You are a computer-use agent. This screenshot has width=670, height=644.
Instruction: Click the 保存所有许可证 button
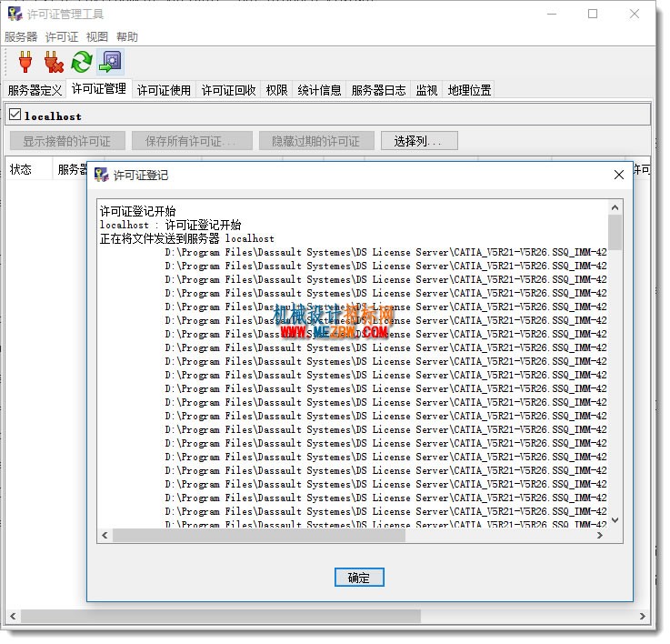(x=192, y=142)
